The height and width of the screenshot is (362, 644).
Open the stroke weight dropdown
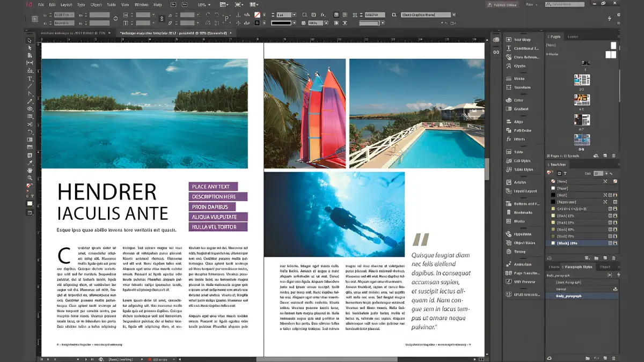point(294,15)
